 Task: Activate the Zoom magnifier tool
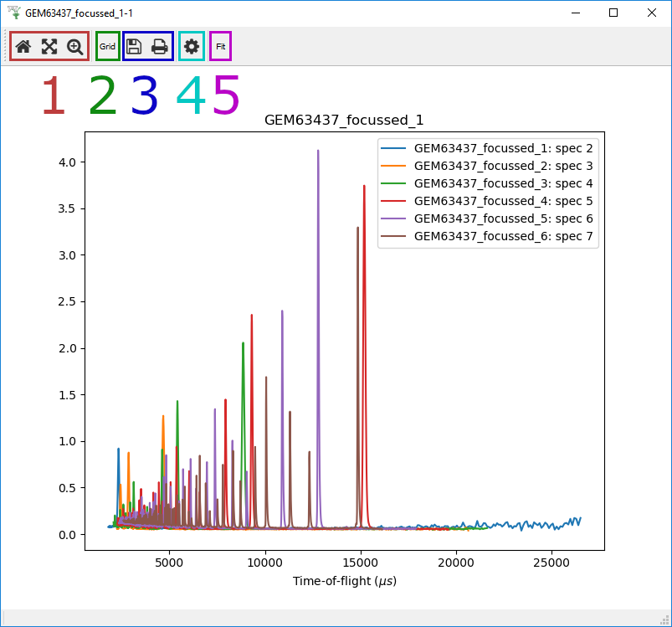(75, 47)
